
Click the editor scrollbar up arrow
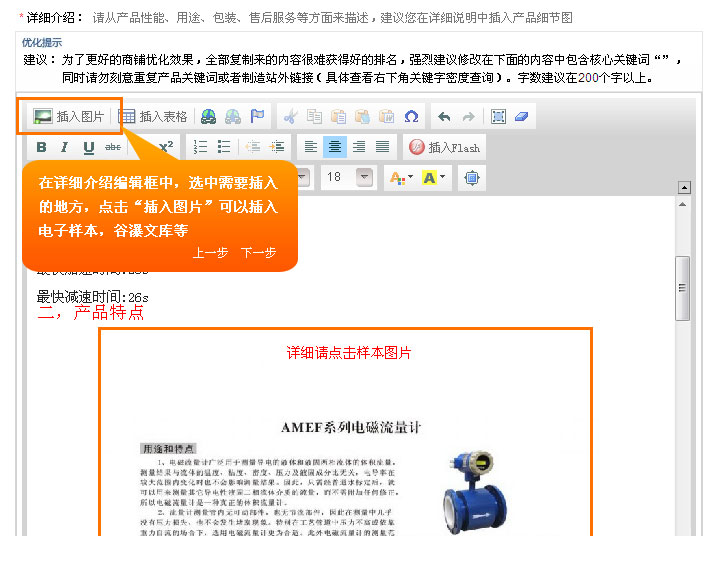coord(684,188)
